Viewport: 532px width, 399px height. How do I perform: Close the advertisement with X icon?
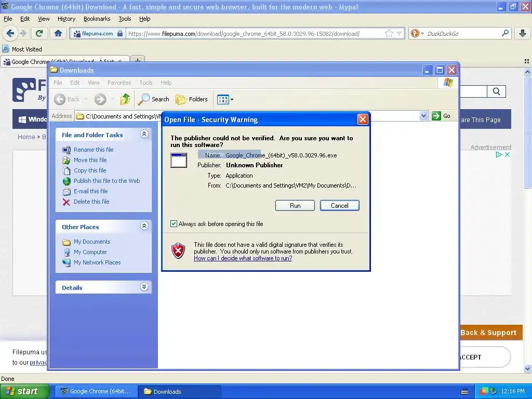(507, 154)
